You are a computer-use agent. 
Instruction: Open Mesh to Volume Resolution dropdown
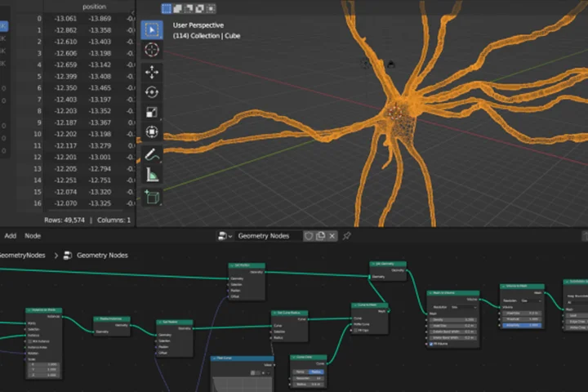pyautogui.click(x=464, y=307)
